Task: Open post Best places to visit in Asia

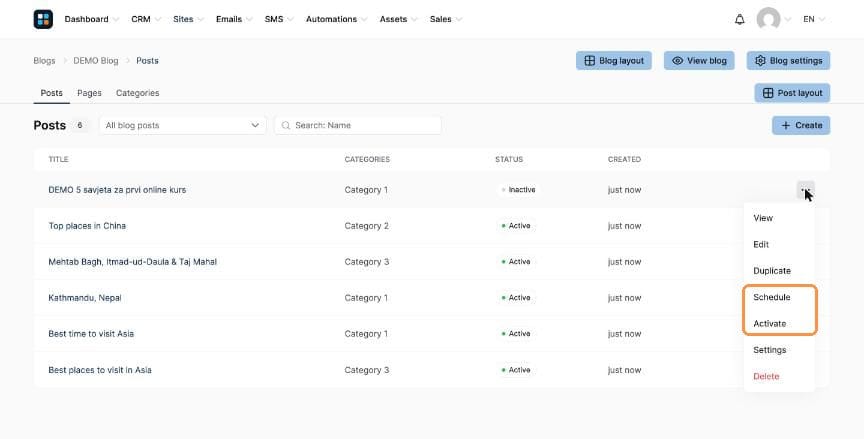Action: (x=100, y=370)
